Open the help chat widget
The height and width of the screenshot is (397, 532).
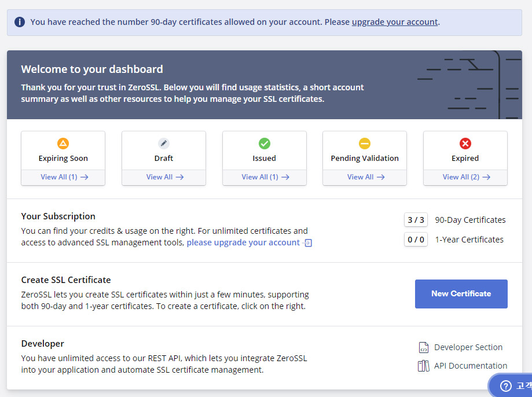pyautogui.click(x=510, y=385)
